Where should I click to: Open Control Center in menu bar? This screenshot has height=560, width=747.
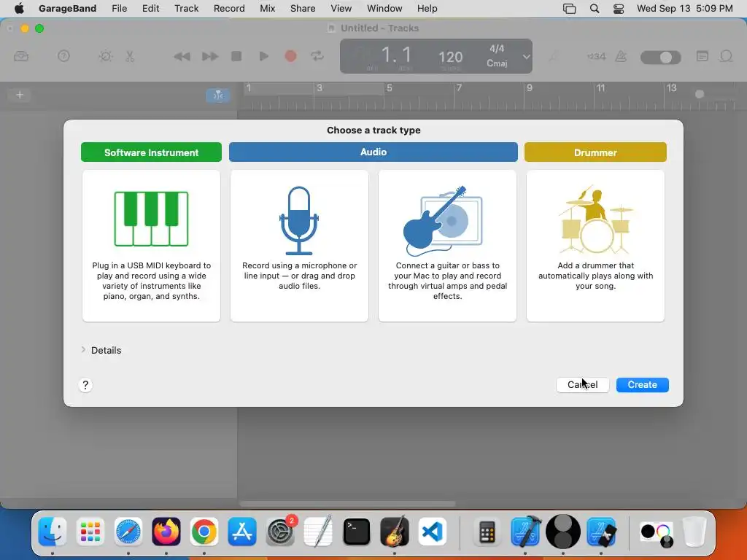619,9
